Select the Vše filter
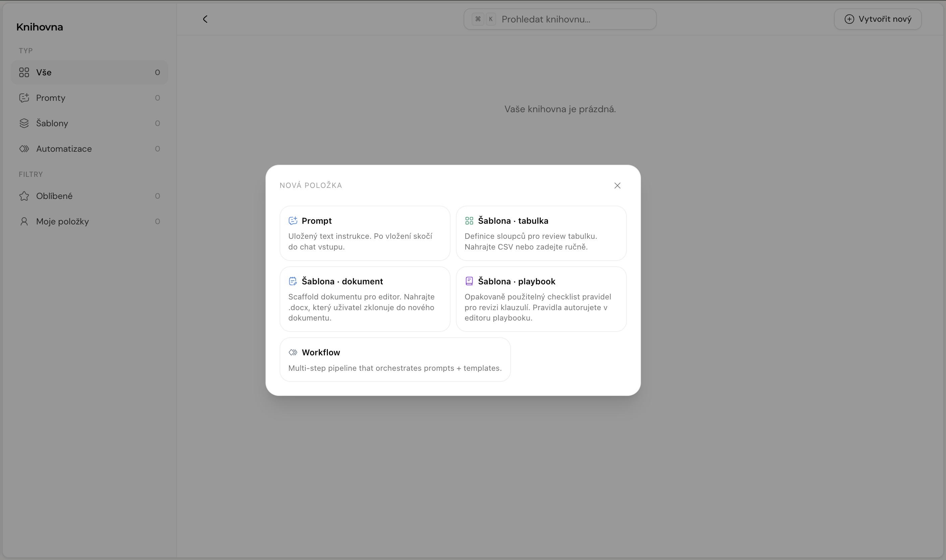 (x=90, y=72)
